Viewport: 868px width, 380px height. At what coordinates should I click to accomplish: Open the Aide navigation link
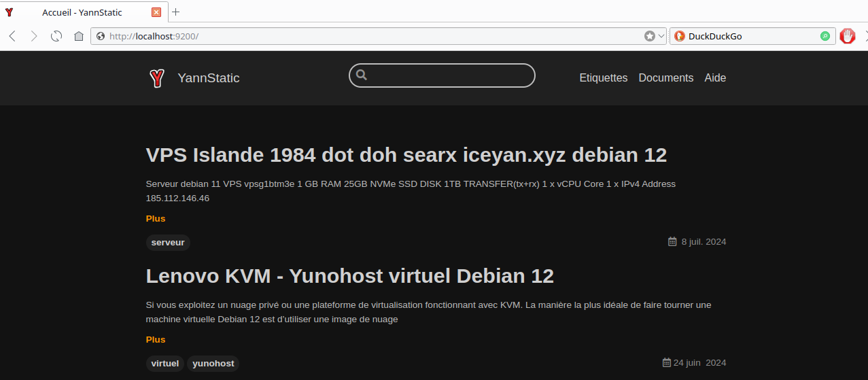tap(715, 78)
